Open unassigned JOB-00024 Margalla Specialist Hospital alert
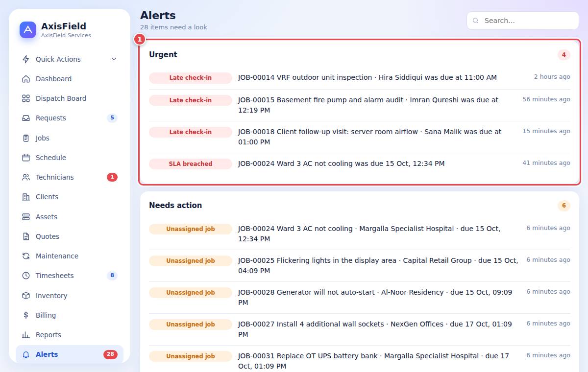This screenshot has width=588, height=372. click(x=369, y=233)
